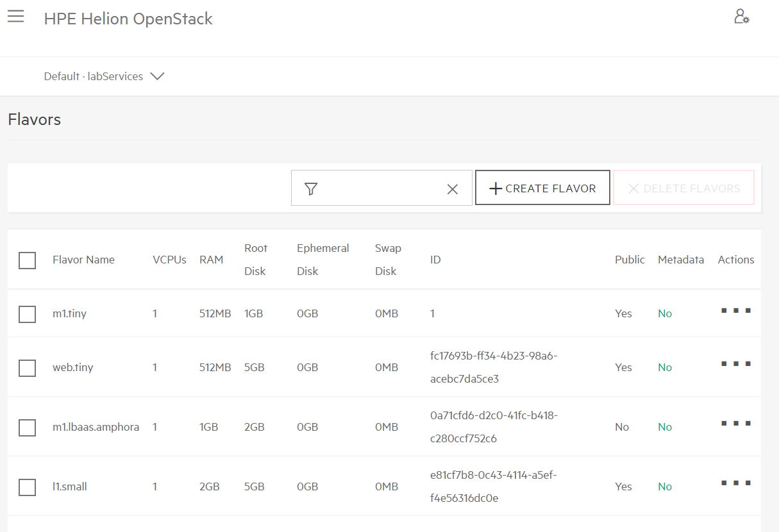Click the Swap Disk column header
Image resolution: width=779 pixels, height=532 pixels.
click(x=388, y=260)
